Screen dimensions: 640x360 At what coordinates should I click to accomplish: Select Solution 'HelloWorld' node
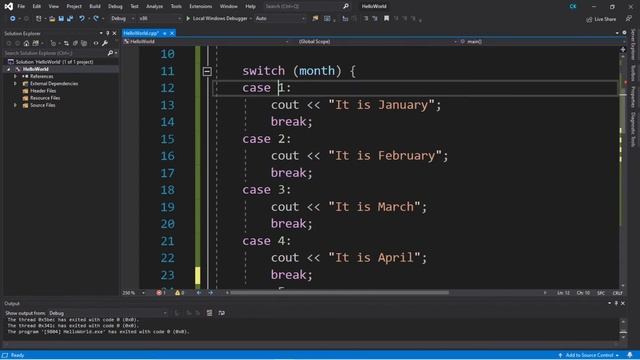pos(54,62)
